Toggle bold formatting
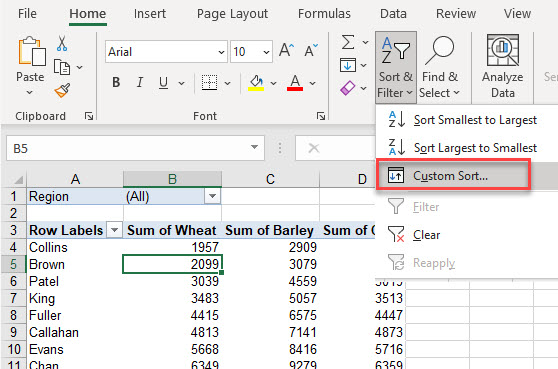 point(116,83)
